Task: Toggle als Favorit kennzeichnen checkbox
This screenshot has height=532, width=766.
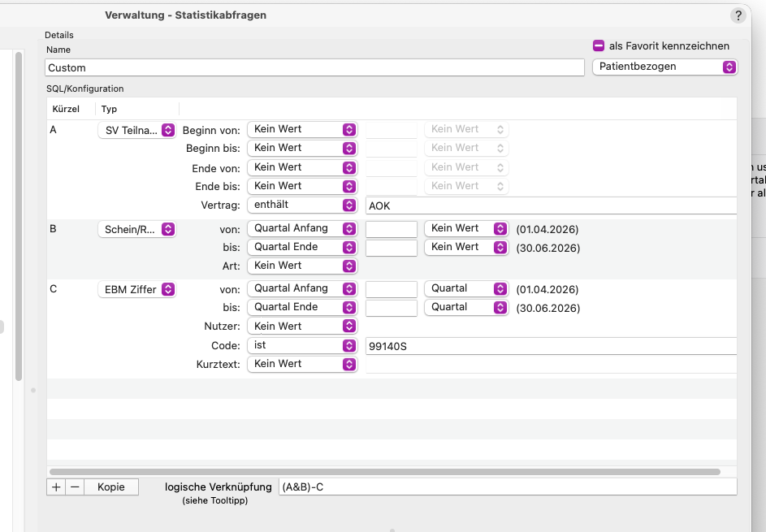Action: [599, 46]
